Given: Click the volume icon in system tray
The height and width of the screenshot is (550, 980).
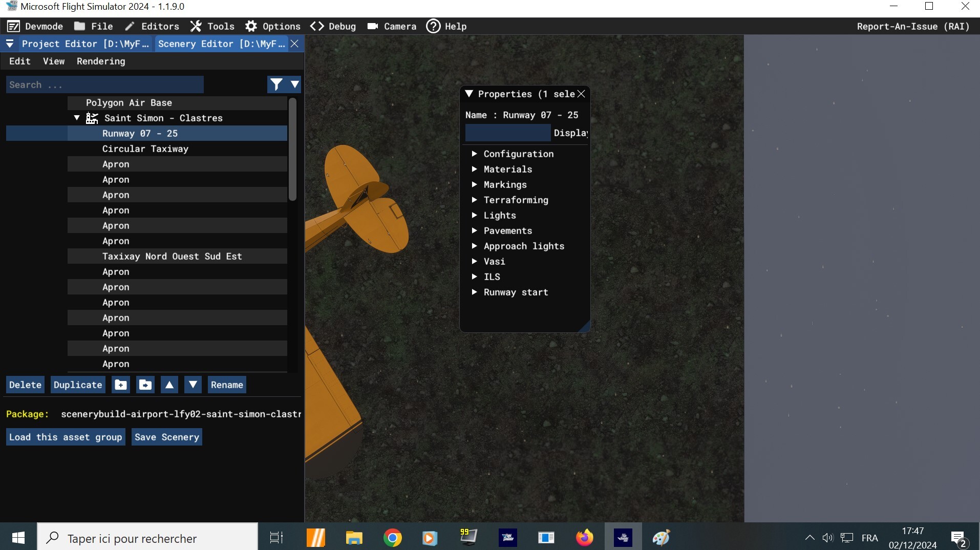Looking at the screenshot, I should 827,538.
